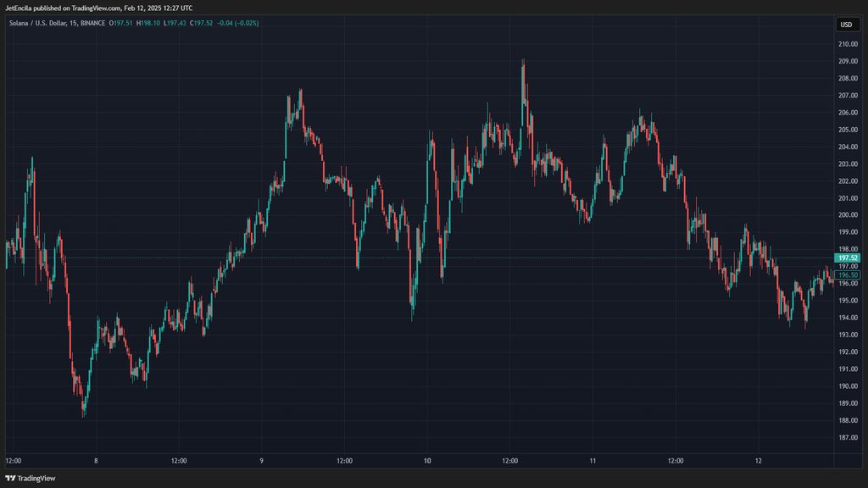Image resolution: width=868 pixels, height=488 pixels.
Task: Click the 210.00 label on price axis
Action: [x=848, y=44]
